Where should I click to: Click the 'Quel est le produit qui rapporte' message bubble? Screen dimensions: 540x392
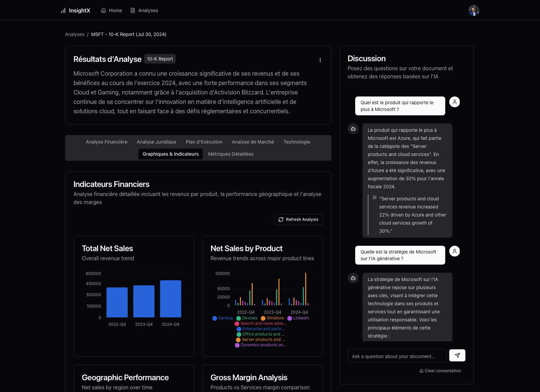[x=400, y=106]
